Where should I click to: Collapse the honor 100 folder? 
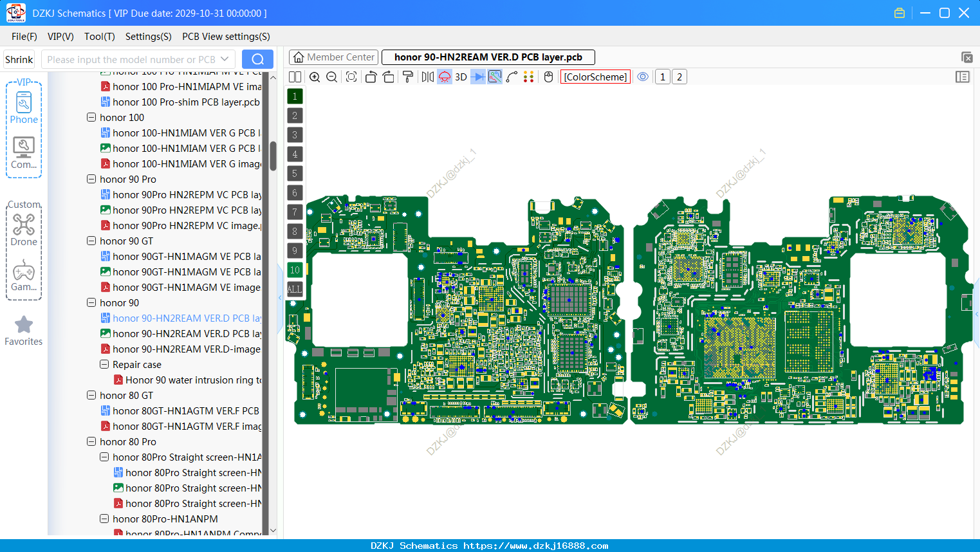click(91, 118)
